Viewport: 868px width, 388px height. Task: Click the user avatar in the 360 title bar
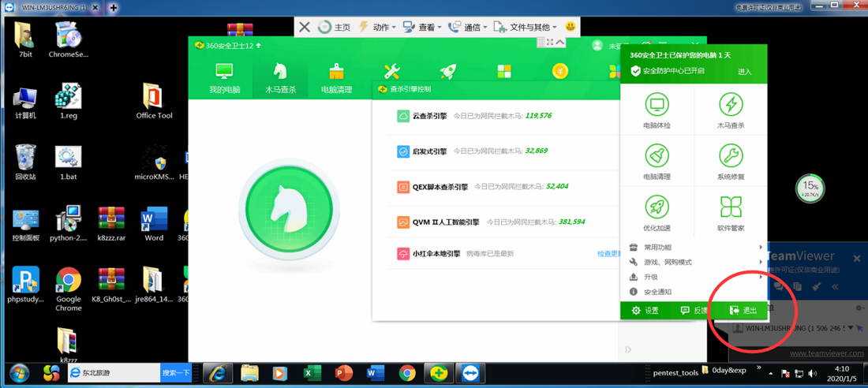pos(597,46)
